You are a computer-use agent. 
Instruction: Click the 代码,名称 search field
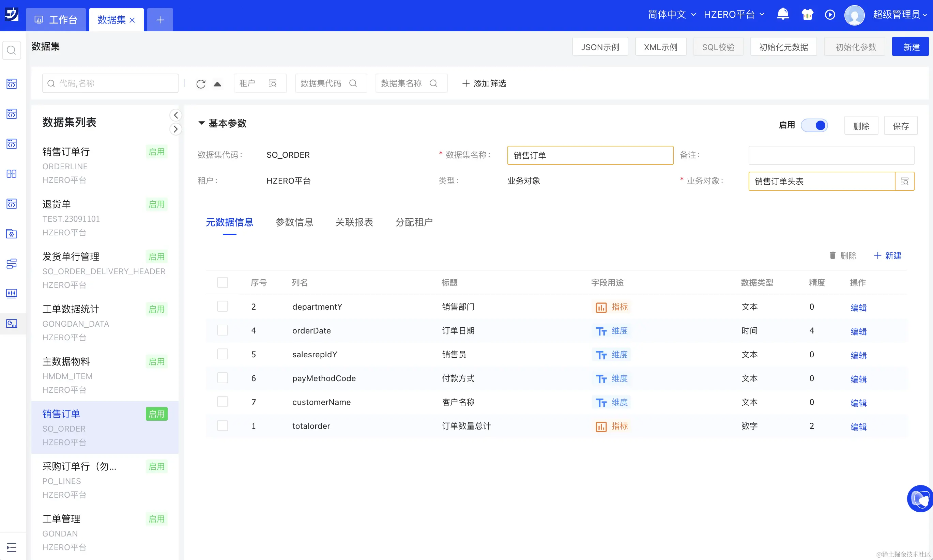(110, 83)
